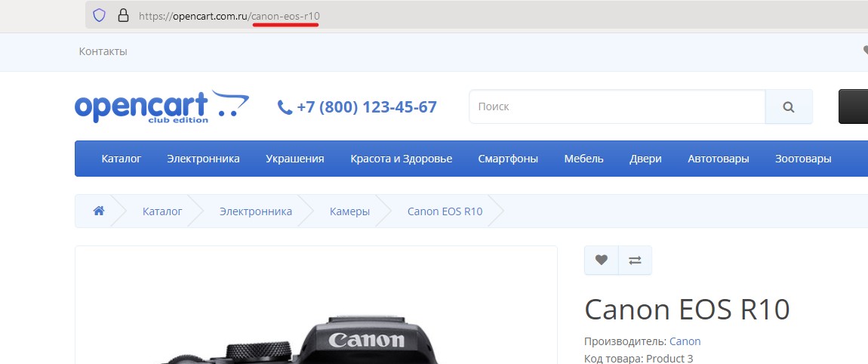Click the Canon camera product image

click(316, 305)
